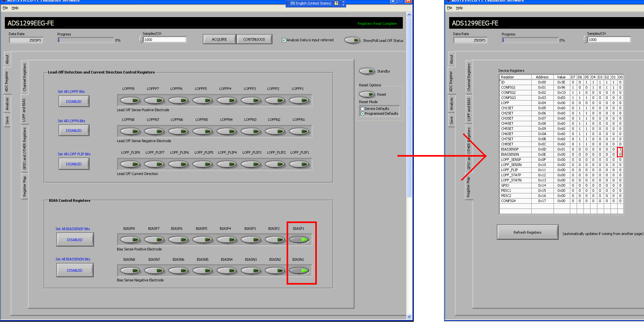Open the Help menu in the left window

coord(15,8)
